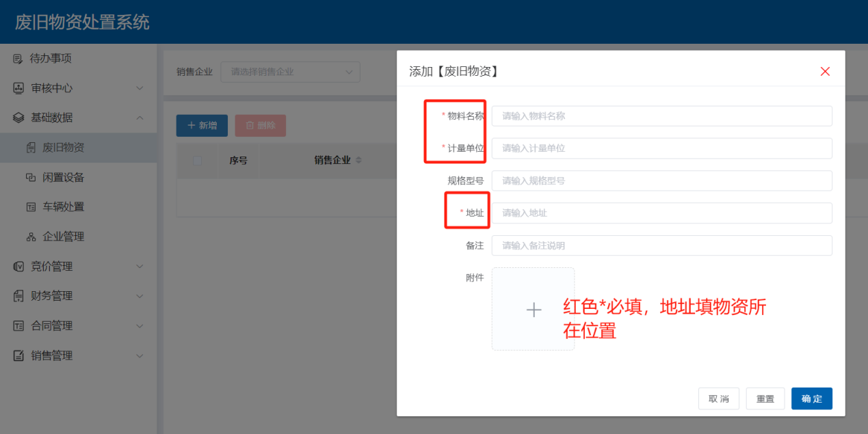The width and height of the screenshot is (868, 434).
Task: Focus the 物料名称 input field
Action: (661, 116)
